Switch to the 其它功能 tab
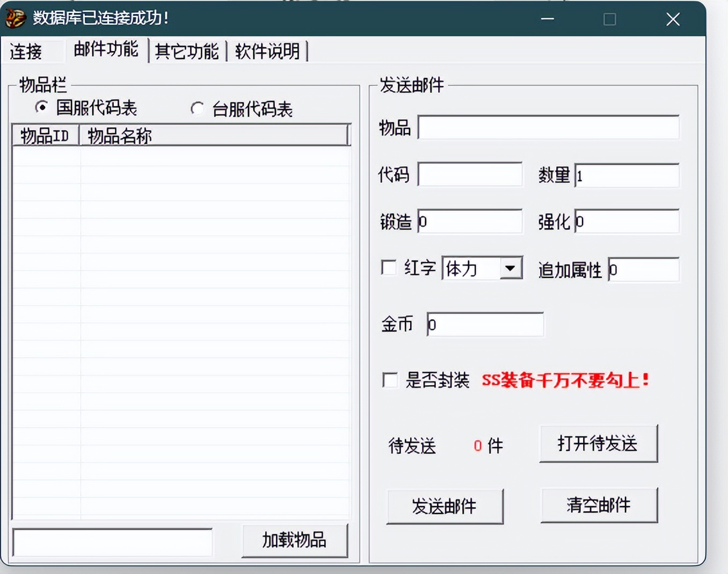 [186, 51]
